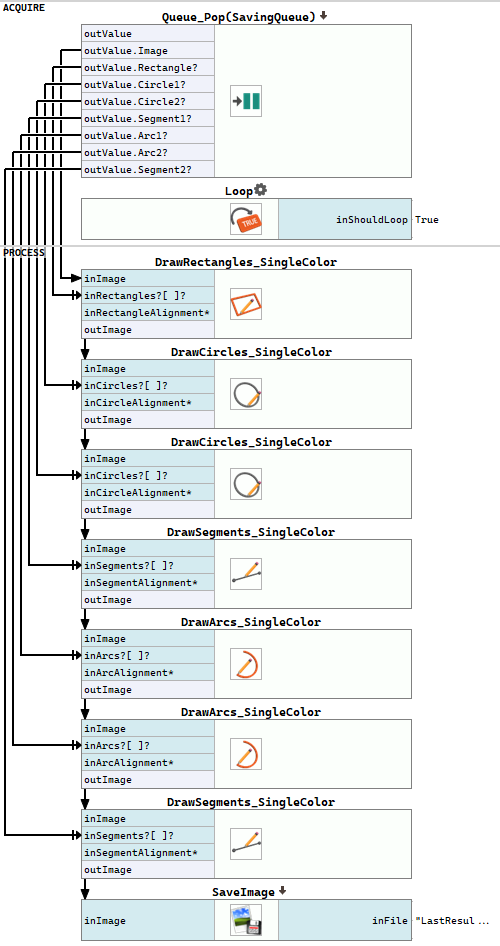The image size is (500, 946).
Task: Select the inRectangleAlignment* input port
Action: pyautogui.click(x=148, y=313)
